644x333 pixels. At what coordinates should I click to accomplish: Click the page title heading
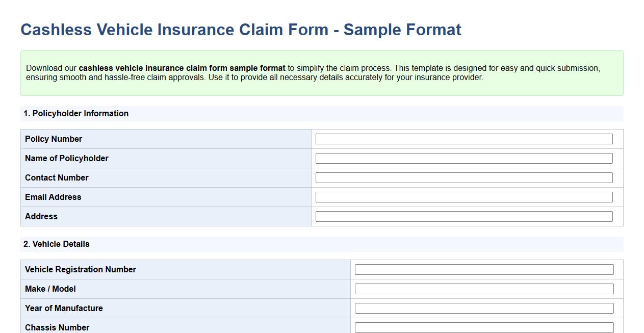[240, 30]
